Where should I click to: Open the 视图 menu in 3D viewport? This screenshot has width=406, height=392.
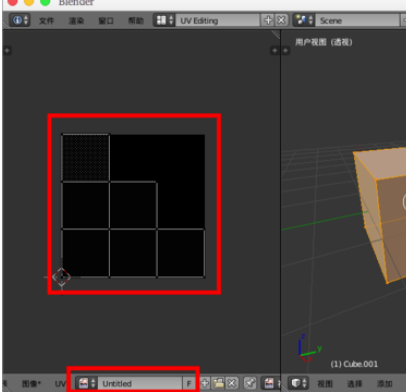click(325, 384)
